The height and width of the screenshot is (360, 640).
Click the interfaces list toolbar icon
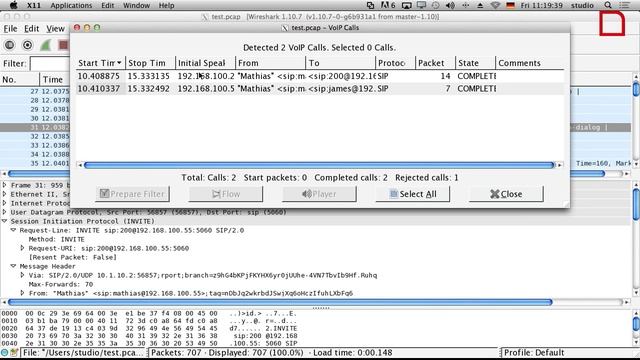coord(9,45)
